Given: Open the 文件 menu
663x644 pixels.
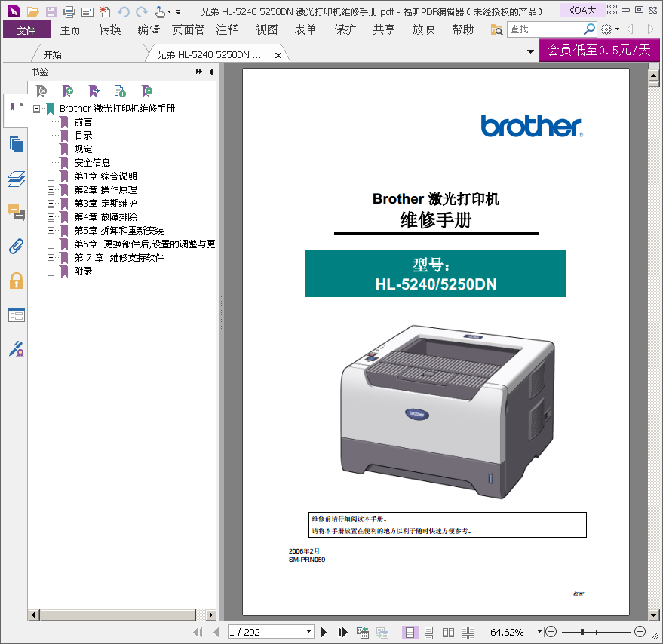Looking at the screenshot, I should (26, 30).
